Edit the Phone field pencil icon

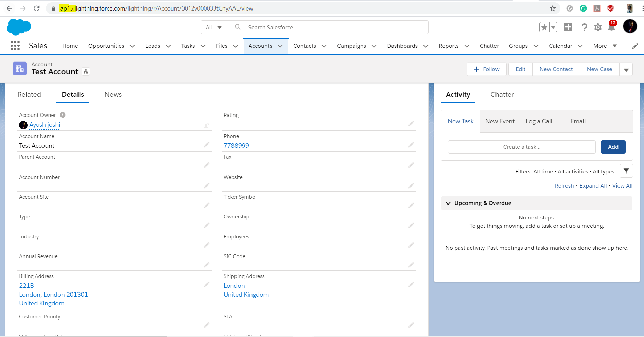pos(411,145)
